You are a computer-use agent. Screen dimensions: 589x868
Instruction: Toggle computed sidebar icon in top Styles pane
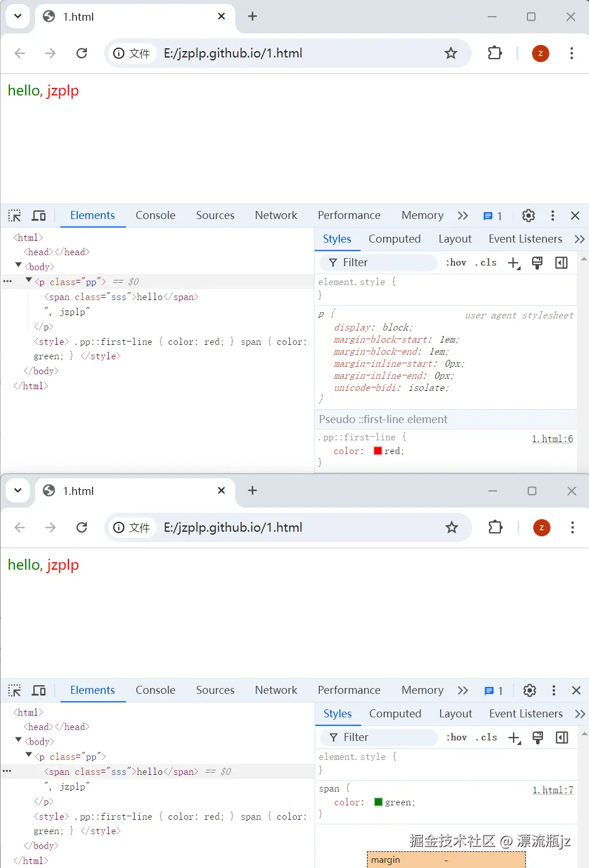pyautogui.click(x=561, y=263)
